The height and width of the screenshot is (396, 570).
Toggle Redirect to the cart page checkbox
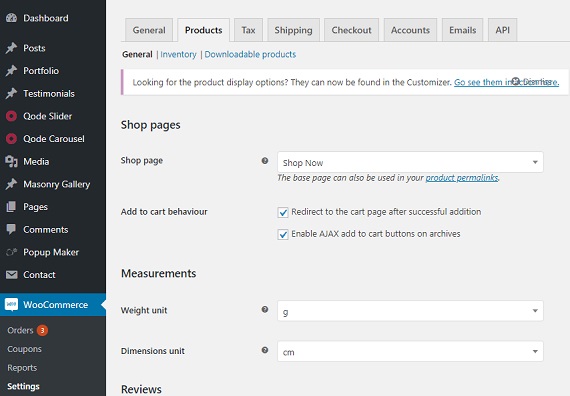pyautogui.click(x=283, y=212)
